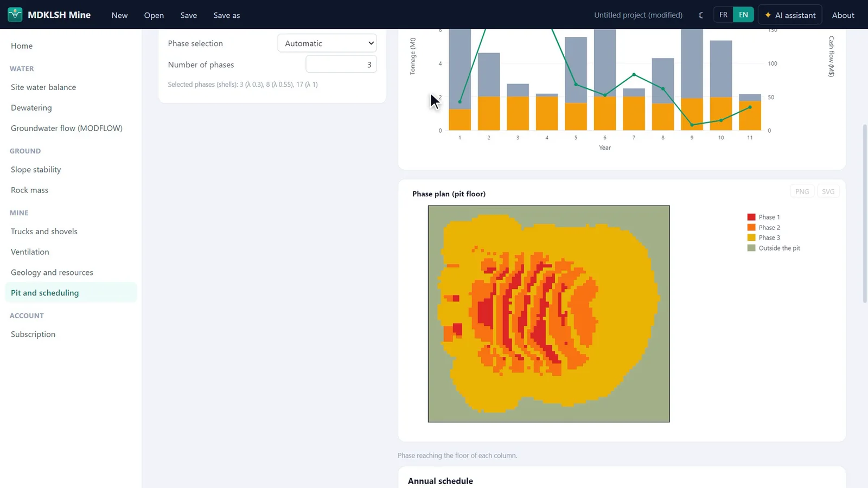Screen dimensions: 868x488
Task: Click Outside the pit legend swatch
Action: 751,248
